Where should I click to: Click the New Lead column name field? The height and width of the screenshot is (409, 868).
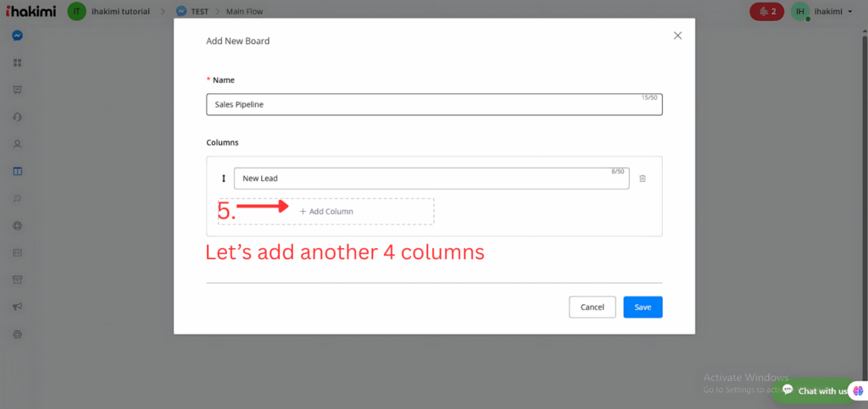coord(431,179)
